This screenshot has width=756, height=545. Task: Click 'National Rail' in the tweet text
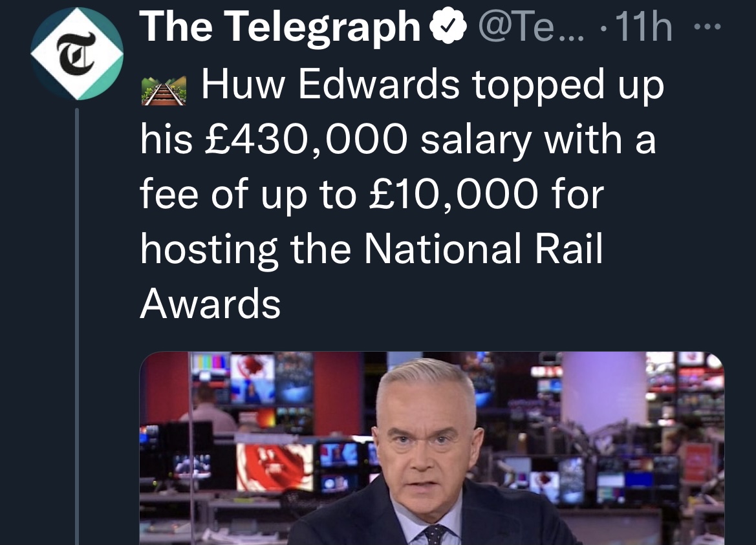click(482, 249)
